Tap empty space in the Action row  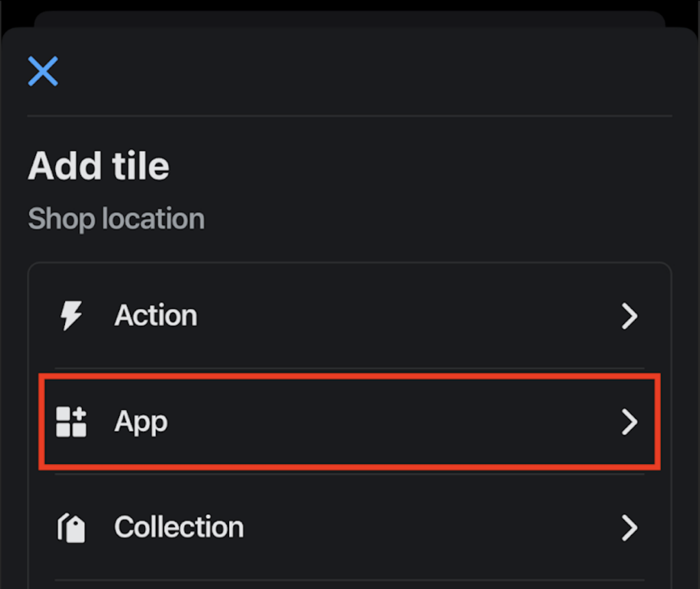402,316
